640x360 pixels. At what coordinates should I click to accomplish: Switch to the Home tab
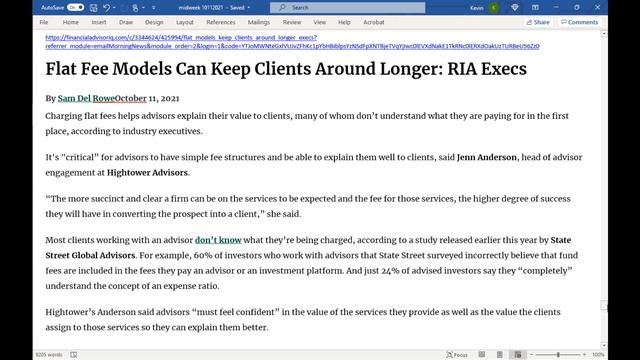(71, 22)
